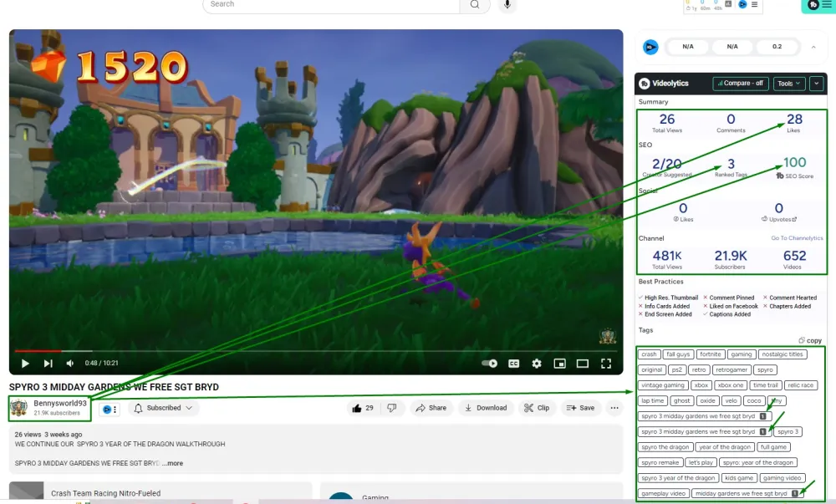Select the 'retrogamer' tag
The width and height of the screenshot is (836, 504).
[x=731, y=369]
